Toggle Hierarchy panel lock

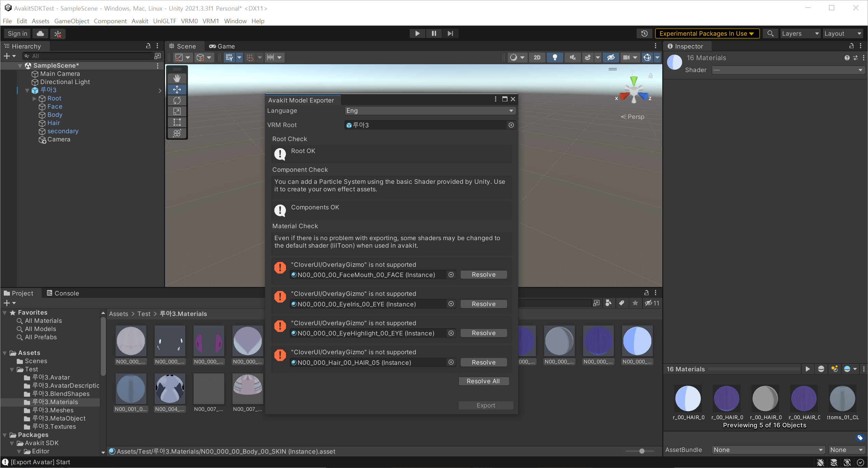click(148, 46)
